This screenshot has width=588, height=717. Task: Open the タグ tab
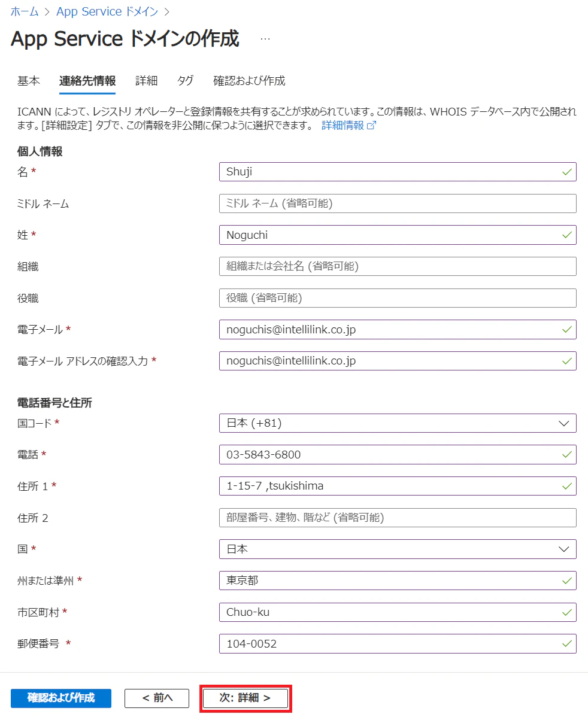[x=186, y=81]
